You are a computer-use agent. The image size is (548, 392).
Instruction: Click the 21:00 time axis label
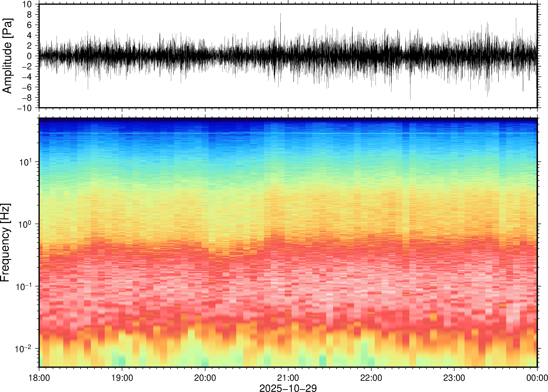pos(288,378)
